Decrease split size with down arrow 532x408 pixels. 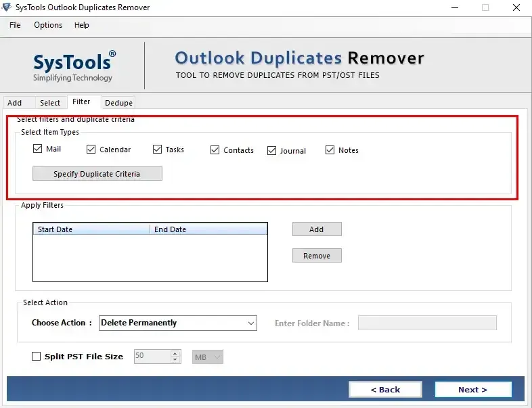(x=175, y=360)
